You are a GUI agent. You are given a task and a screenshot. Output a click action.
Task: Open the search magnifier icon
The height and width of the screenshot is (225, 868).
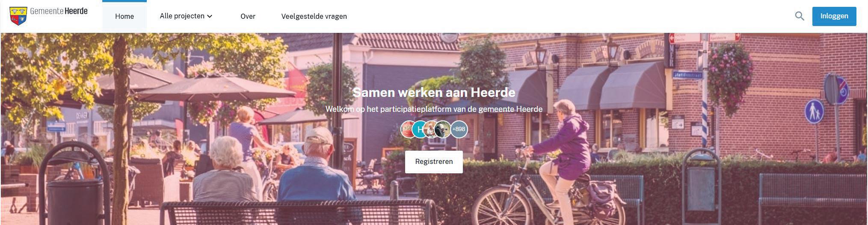799,16
